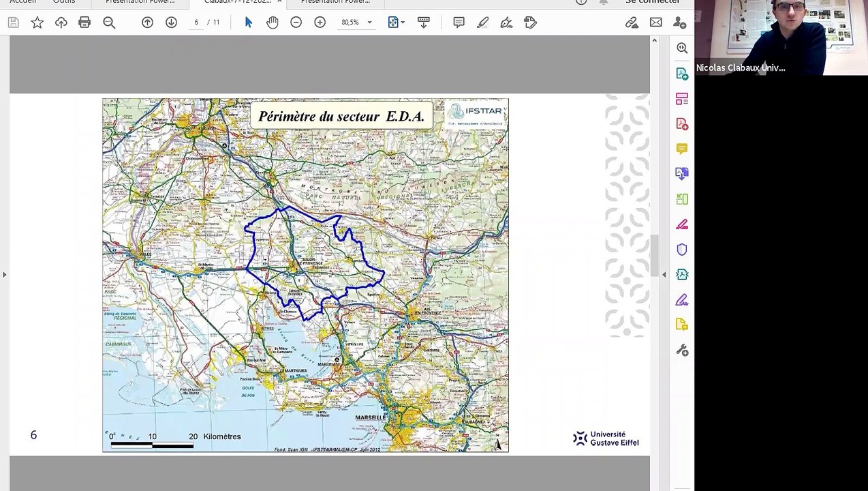Viewport: 868px width, 491px height.
Task: Select the highlighter pen tool
Action: coord(482,23)
